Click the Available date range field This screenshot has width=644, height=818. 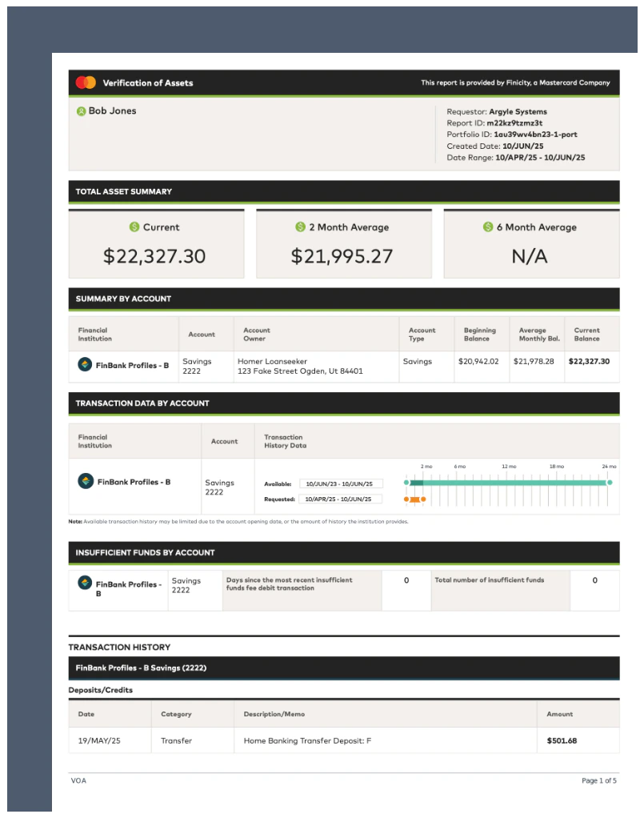342,483
